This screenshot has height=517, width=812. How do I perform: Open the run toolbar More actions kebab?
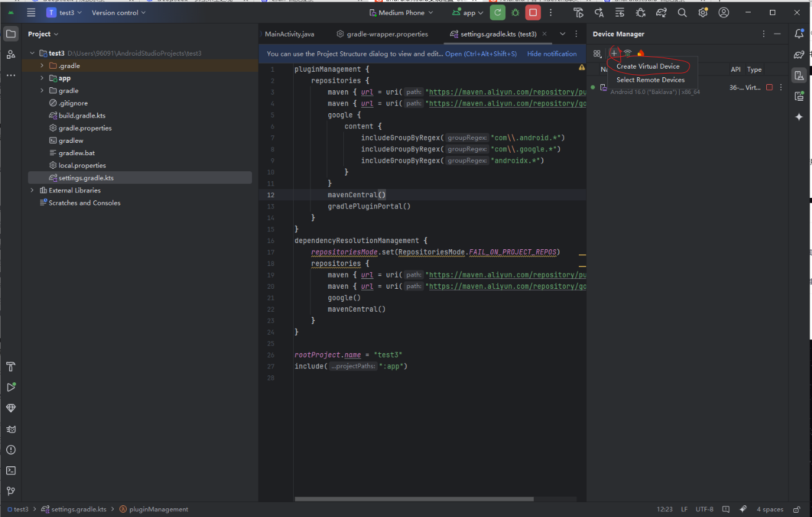(x=550, y=12)
